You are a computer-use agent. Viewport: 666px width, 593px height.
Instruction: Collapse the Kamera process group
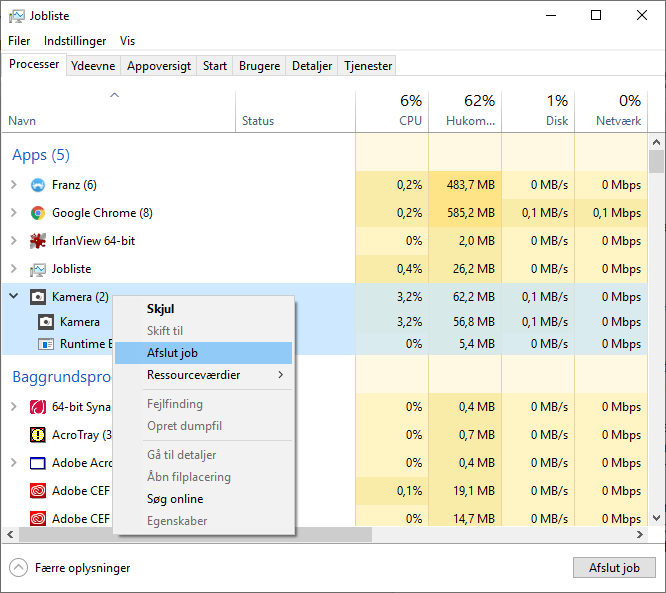click(13, 297)
